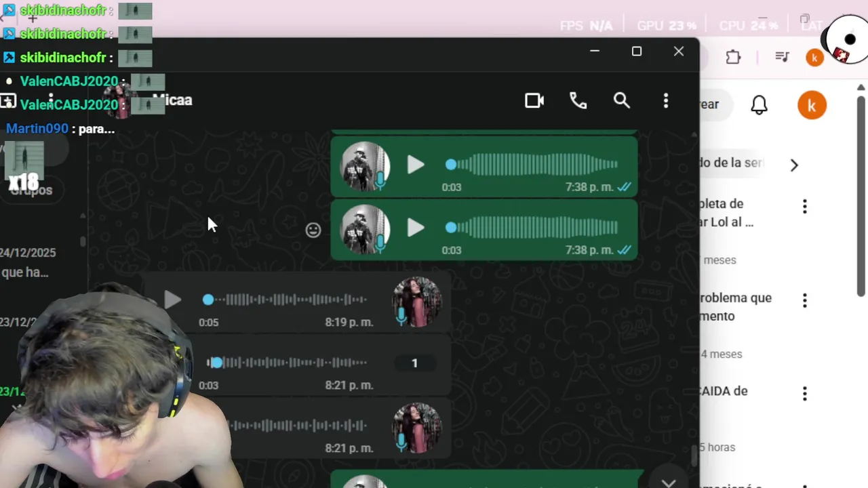Expand the next chevron in the browser panel
868x488 pixels.
coord(794,165)
